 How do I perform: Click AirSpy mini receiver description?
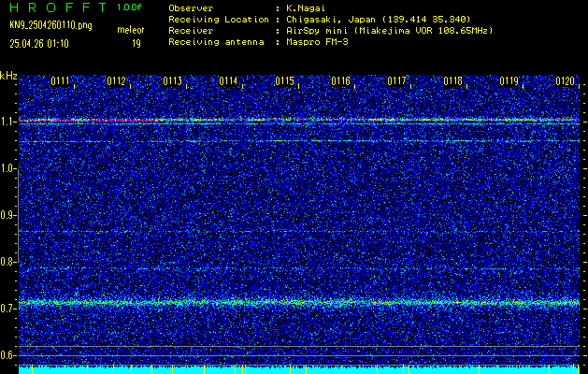click(x=389, y=30)
